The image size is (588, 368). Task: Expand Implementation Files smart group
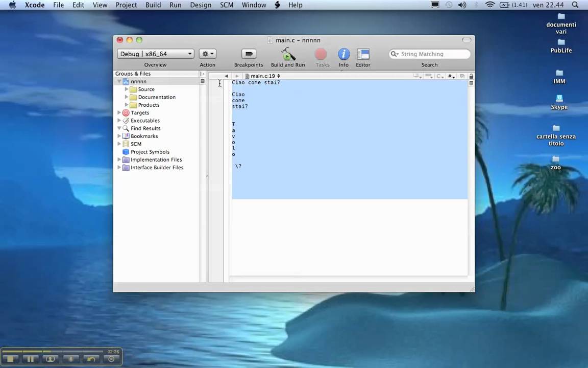coord(119,159)
